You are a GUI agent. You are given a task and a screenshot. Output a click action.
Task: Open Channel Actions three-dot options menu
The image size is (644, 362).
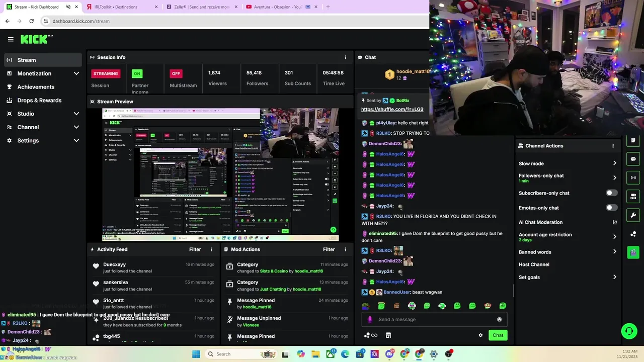[x=613, y=146]
